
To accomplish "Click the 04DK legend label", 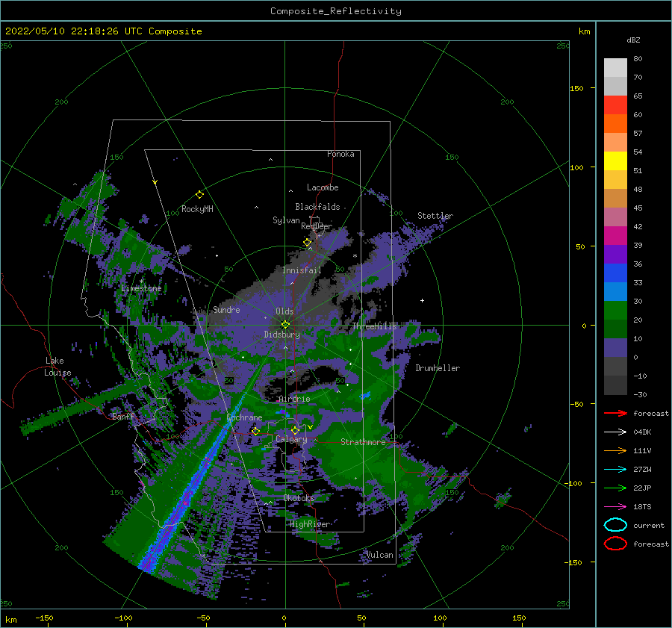I will [x=642, y=432].
